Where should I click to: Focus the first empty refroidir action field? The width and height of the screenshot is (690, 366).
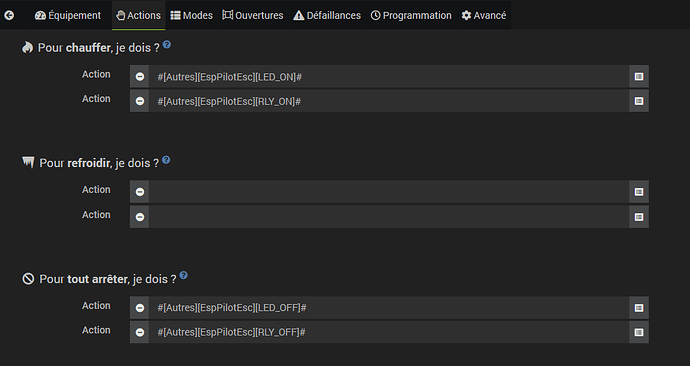click(x=389, y=192)
